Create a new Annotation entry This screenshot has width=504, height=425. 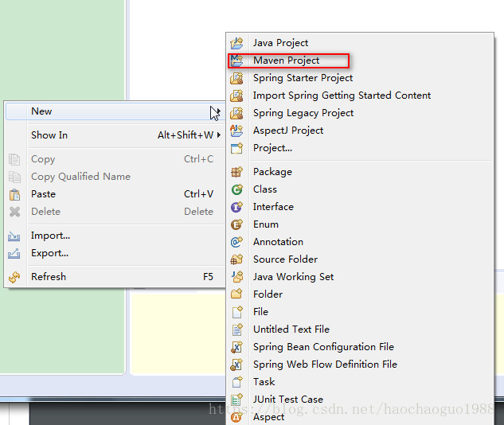tap(360, 242)
